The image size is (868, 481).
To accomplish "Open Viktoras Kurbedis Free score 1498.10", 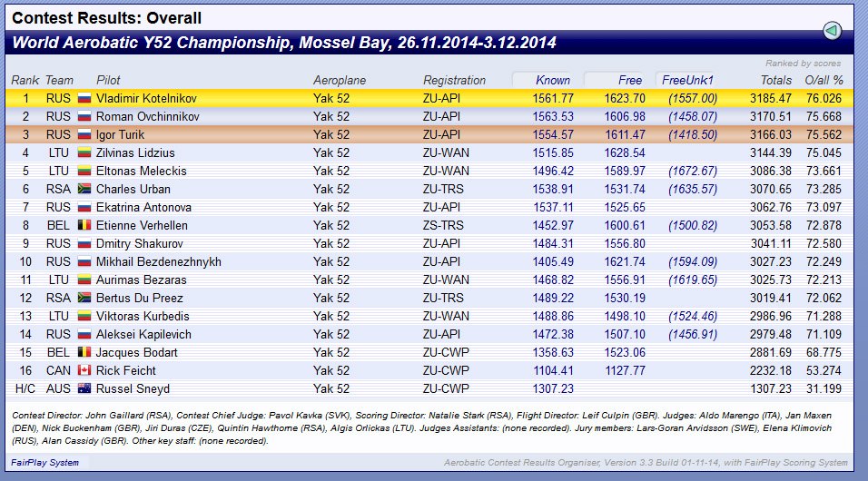I will [x=625, y=316].
